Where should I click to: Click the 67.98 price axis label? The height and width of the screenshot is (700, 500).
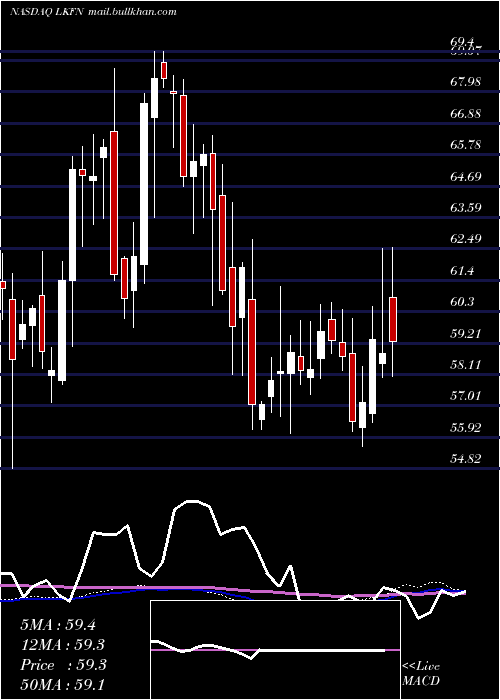click(466, 82)
